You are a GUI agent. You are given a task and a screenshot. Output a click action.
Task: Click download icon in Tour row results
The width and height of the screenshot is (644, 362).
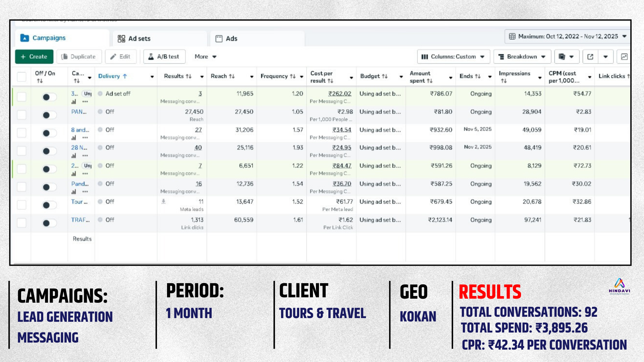coord(164,201)
